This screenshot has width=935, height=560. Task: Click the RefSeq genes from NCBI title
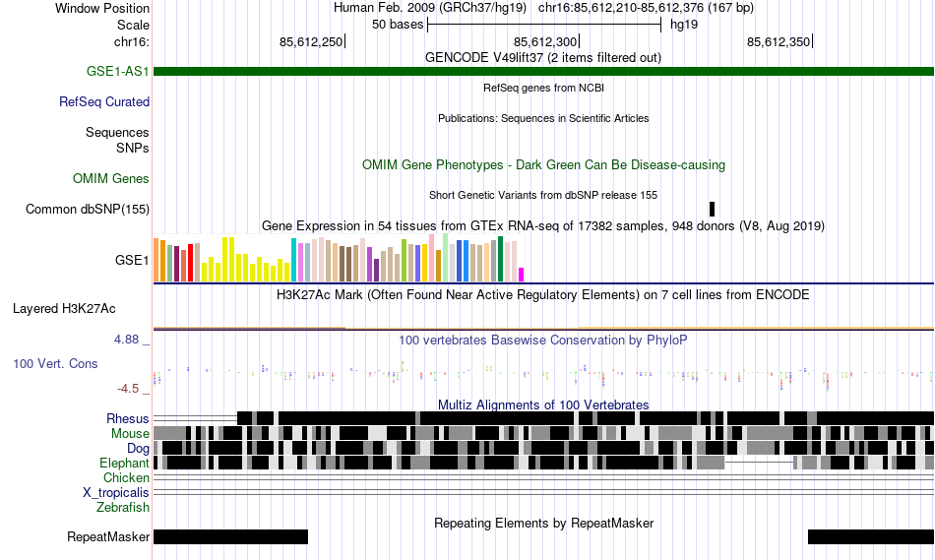543,88
